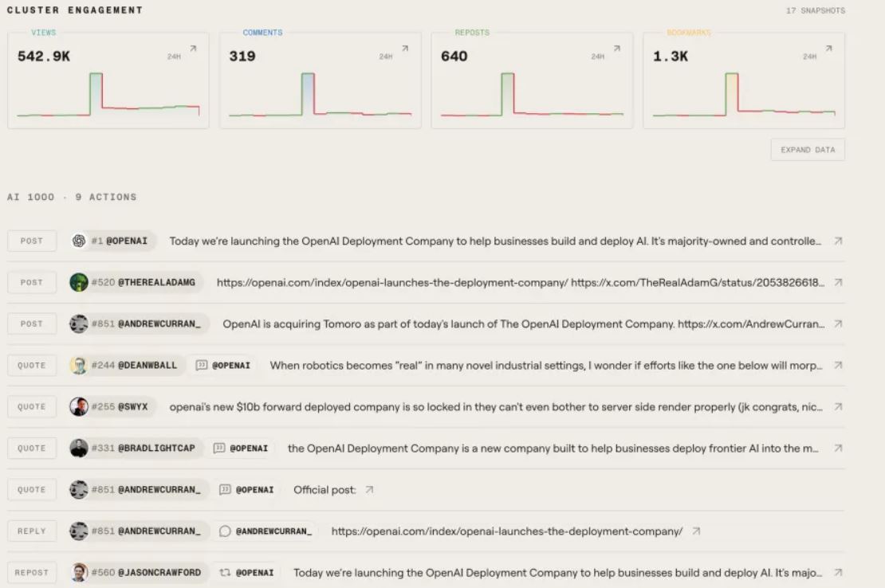Open external link for @DEANWBALL quote row
The image size is (885, 588).
(838, 366)
